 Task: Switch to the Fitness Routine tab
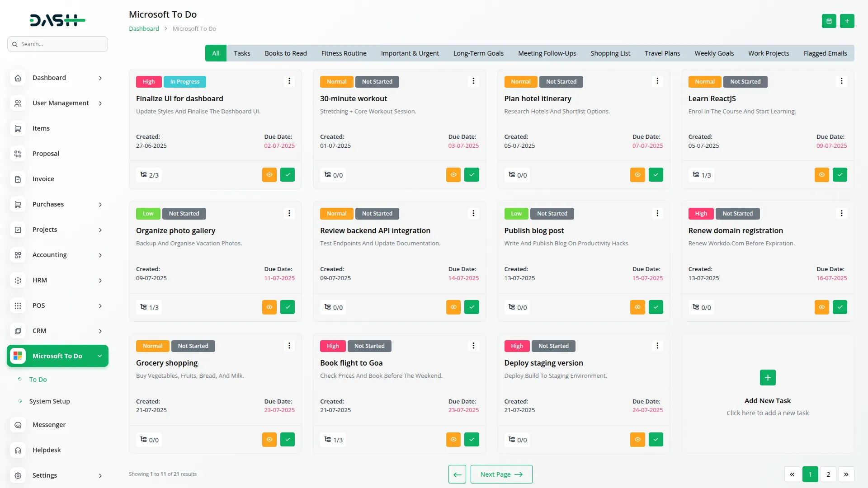tap(344, 53)
